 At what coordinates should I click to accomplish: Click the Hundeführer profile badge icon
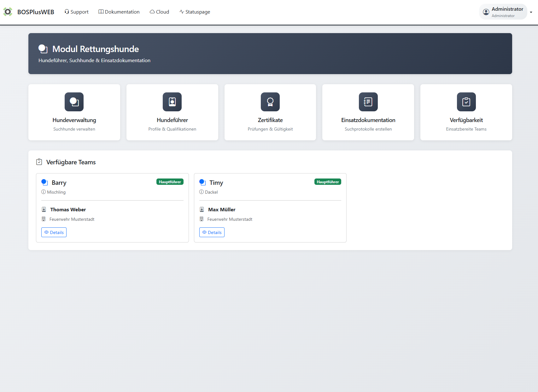[172, 102]
